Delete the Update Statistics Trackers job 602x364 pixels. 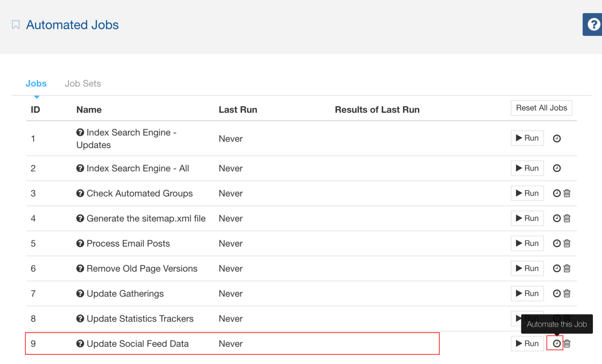click(567, 319)
